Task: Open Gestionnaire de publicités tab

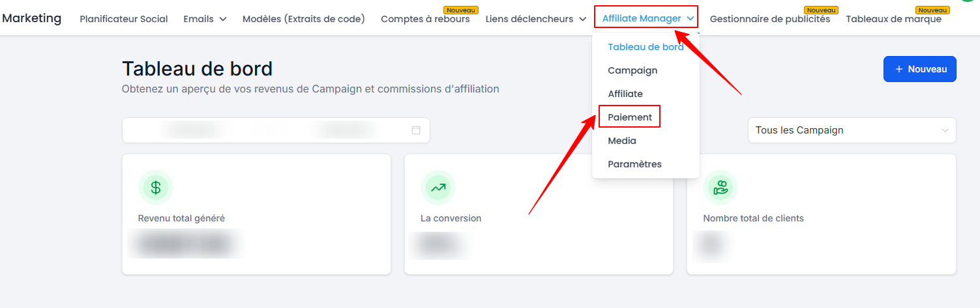Action: pyautogui.click(x=770, y=20)
